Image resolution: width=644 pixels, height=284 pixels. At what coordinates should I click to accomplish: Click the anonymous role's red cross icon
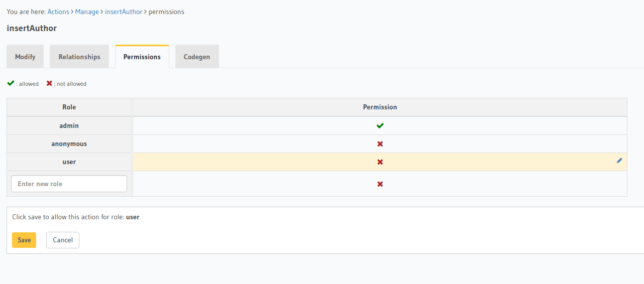point(380,144)
